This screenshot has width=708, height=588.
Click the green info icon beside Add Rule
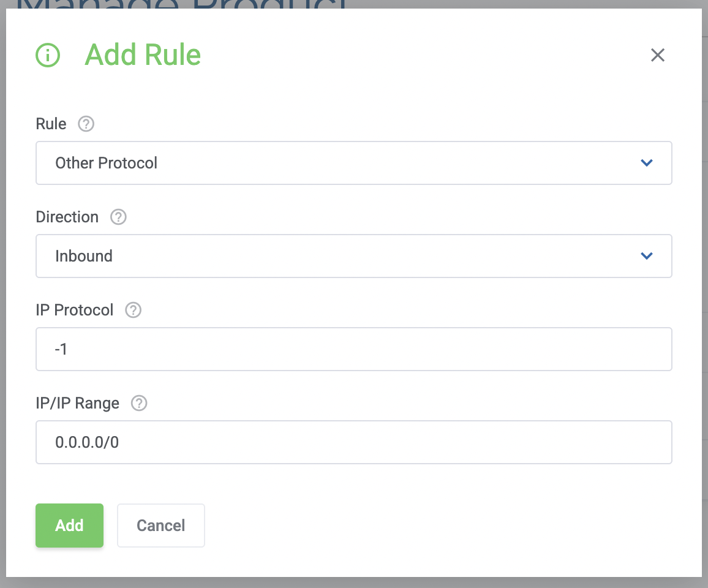(x=48, y=55)
